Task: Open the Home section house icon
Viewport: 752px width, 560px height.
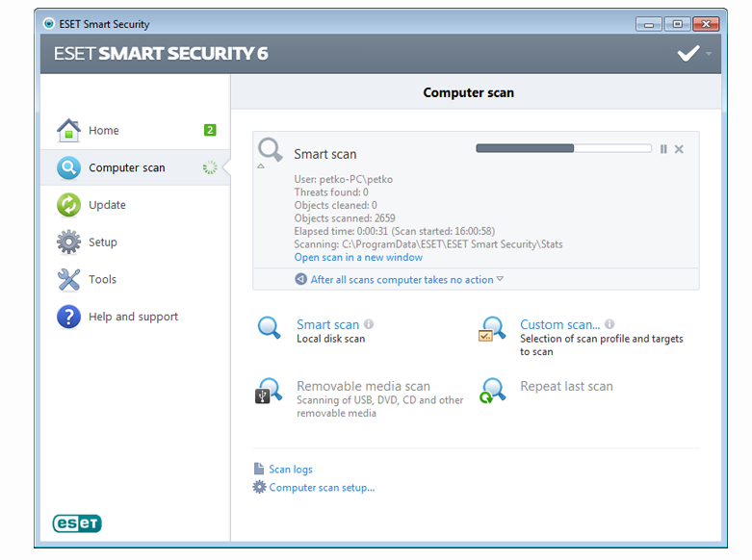Action: [x=68, y=130]
